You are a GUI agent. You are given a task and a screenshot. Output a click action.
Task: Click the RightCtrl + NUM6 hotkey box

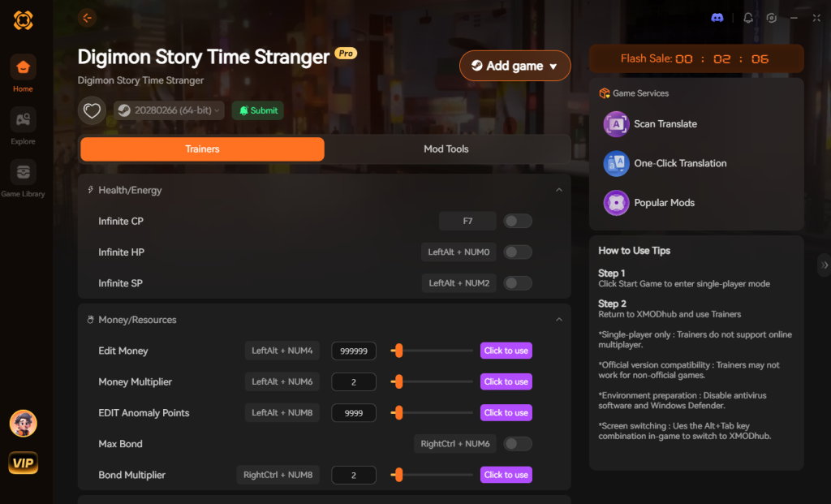pyautogui.click(x=454, y=444)
